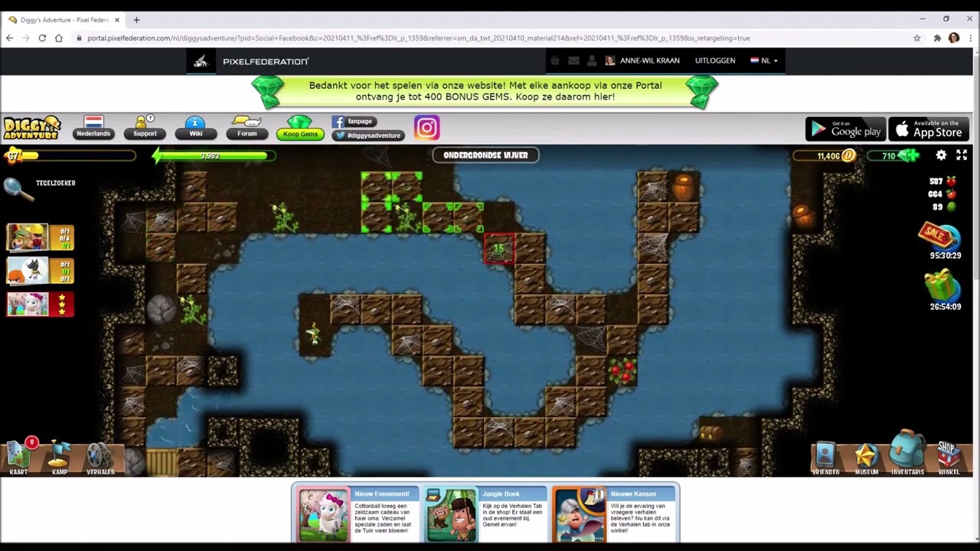The height and width of the screenshot is (551, 980).
Task: Click the clay pot on top pillar
Action: click(684, 187)
